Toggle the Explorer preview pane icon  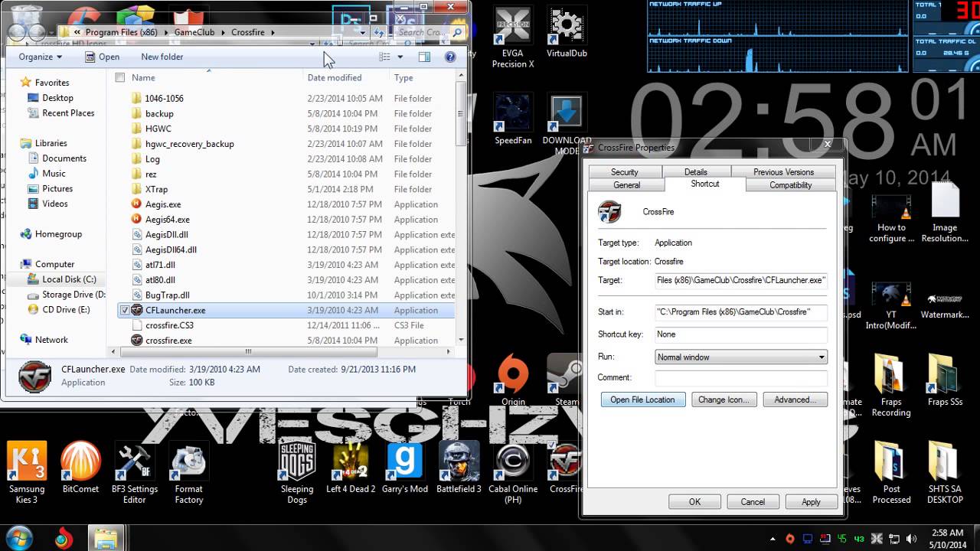(x=424, y=57)
